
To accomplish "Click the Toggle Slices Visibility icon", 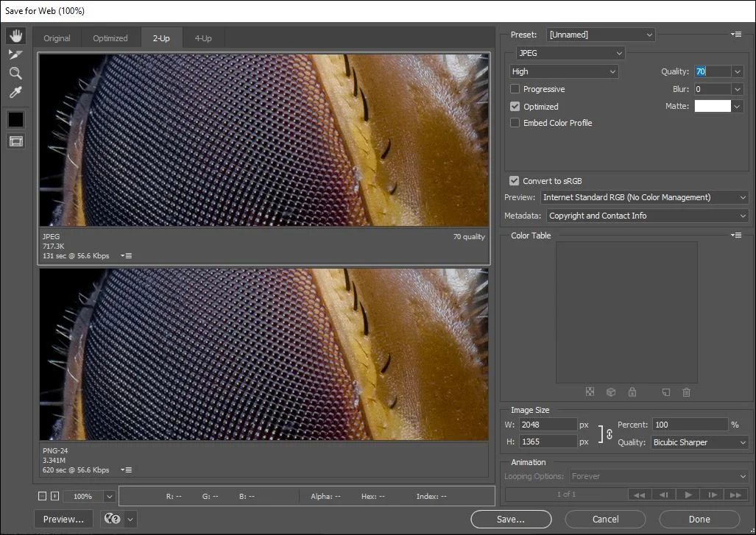I will pyautogui.click(x=15, y=141).
